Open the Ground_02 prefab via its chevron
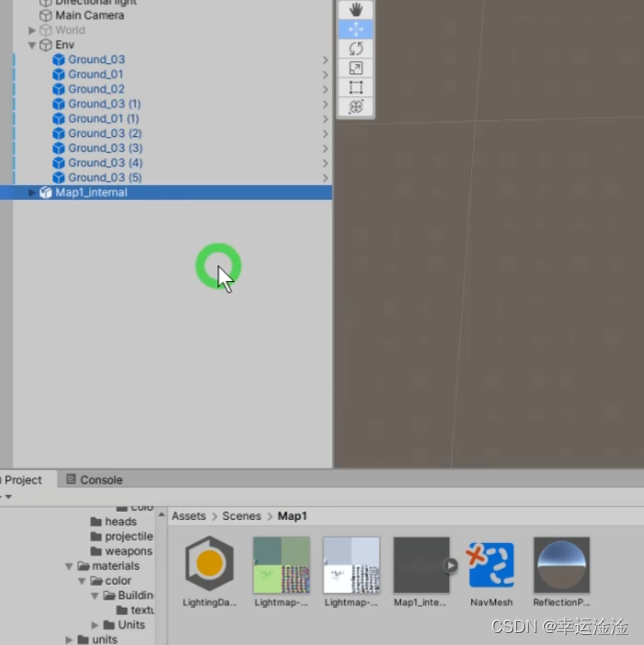The width and height of the screenshot is (644, 645). [x=325, y=90]
